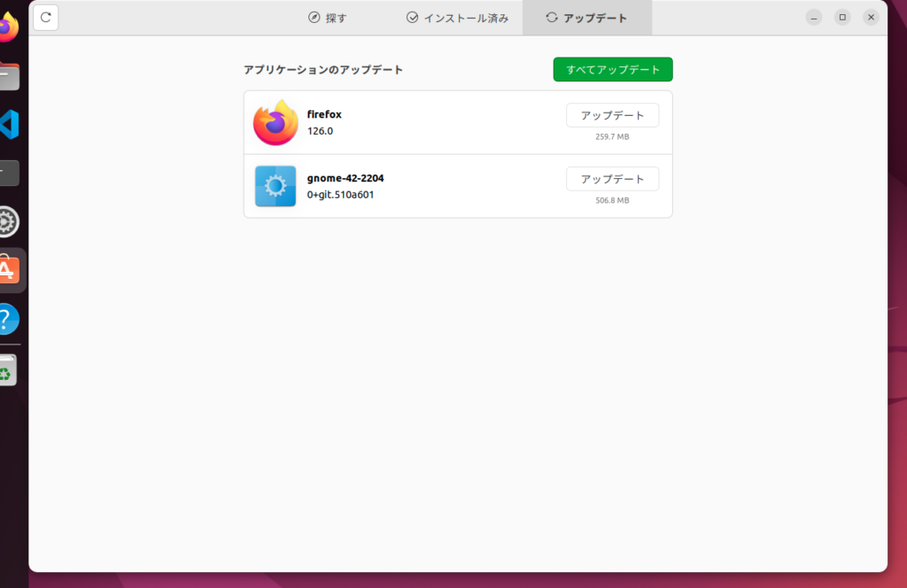Click the refresh icon button
The image size is (907, 588).
click(46, 18)
